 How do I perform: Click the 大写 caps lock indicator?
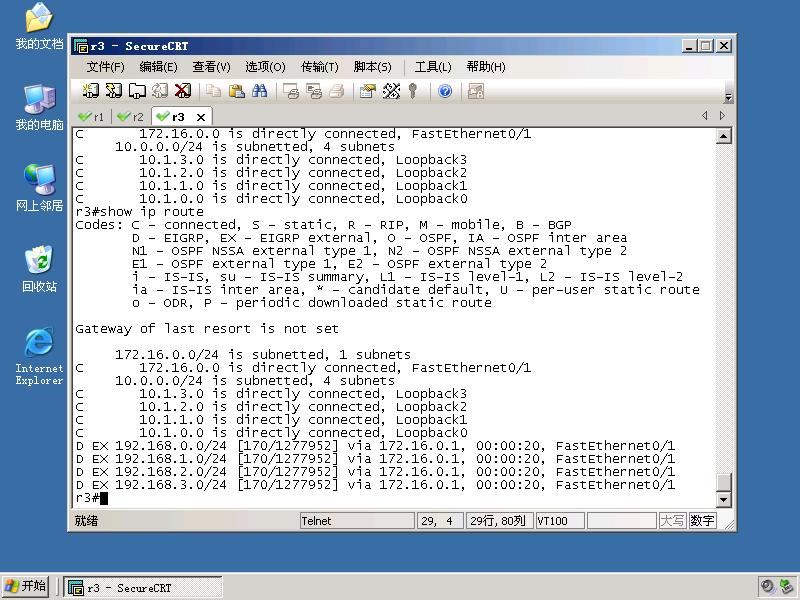click(x=672, y=521)
